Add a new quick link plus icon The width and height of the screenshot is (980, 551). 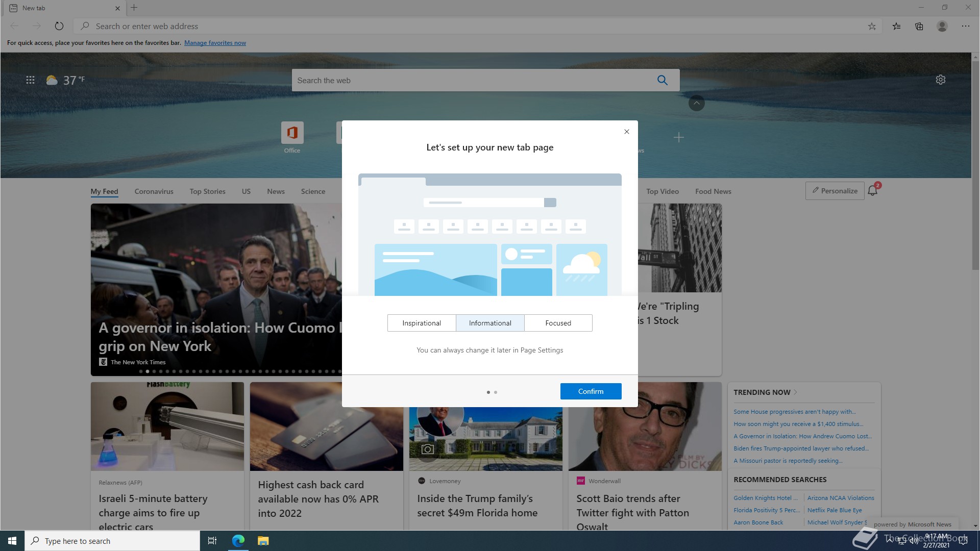679,137
